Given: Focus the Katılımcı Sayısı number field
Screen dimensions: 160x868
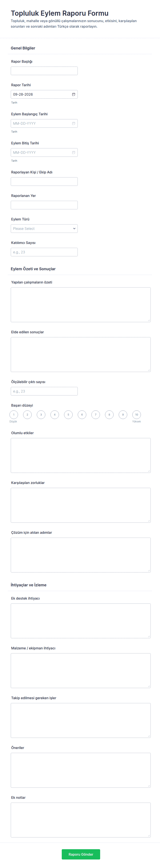Looking at the screenshot, I should [x=44, y=252].
